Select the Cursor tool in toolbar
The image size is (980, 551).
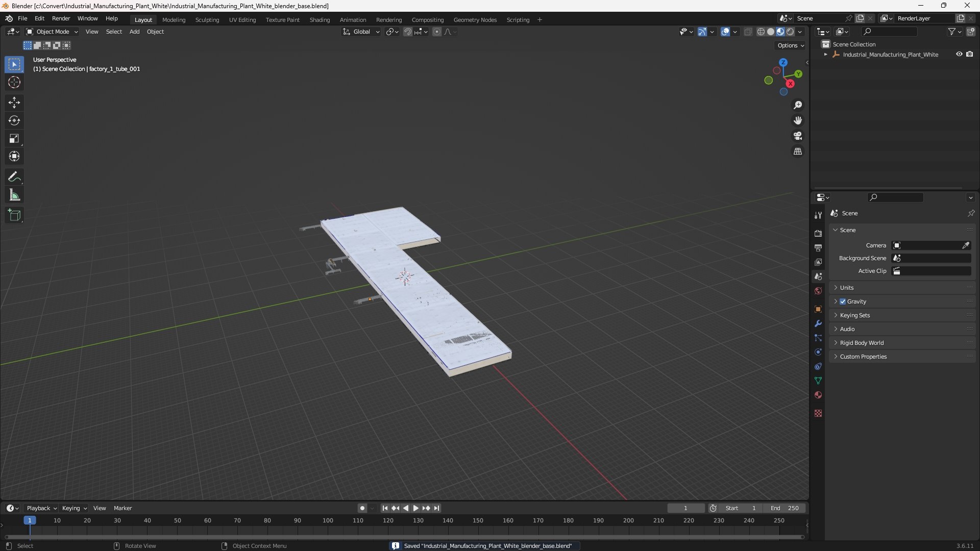click(x=14, y=82)
